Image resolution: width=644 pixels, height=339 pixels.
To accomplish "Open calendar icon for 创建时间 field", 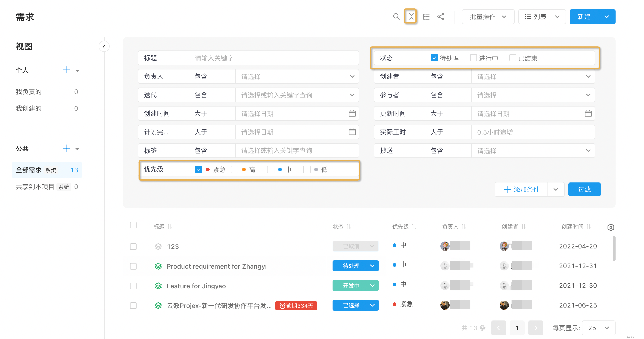I will pyautogui.click(x=352, y=114).
